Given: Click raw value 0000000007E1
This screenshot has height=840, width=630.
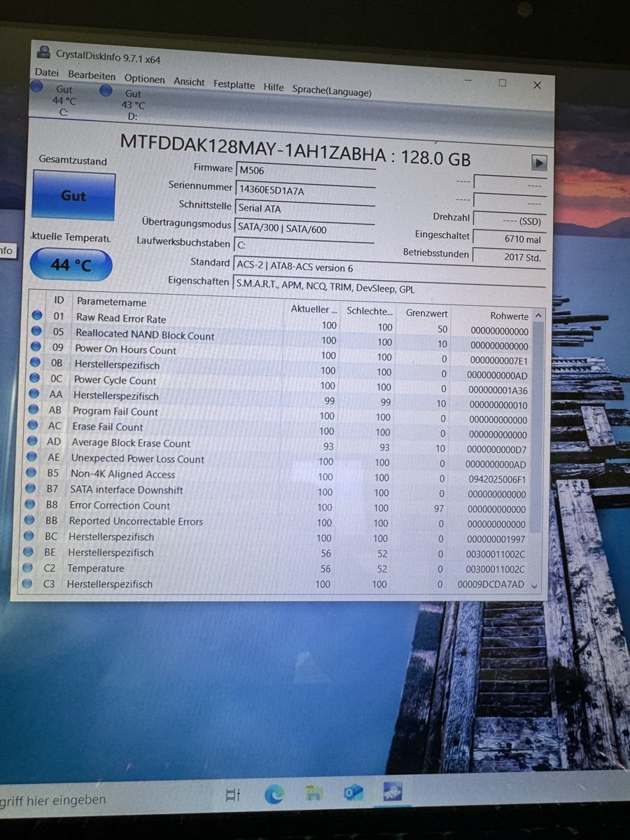Looking at the screenshot, I should (498, 361).
